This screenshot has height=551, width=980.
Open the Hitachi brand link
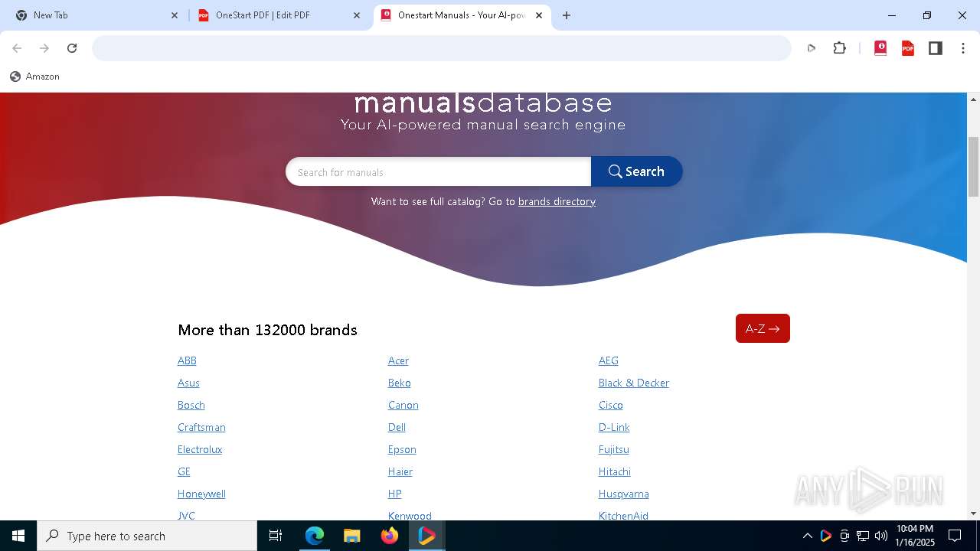(615, 471)
